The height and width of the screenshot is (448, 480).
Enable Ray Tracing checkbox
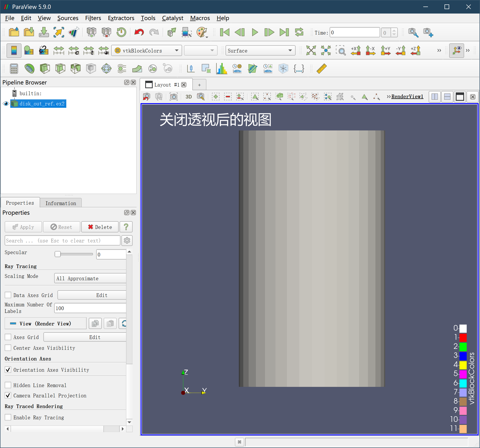tap(8, 417)
